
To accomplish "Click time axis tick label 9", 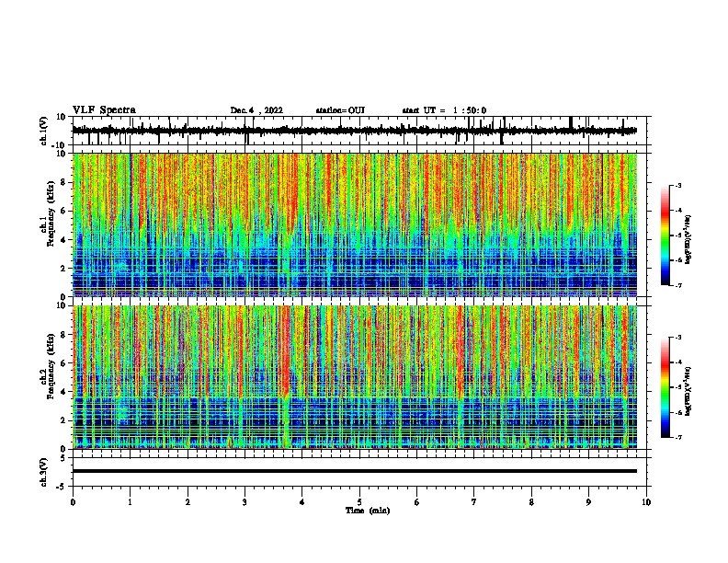I will coord(588,502).
